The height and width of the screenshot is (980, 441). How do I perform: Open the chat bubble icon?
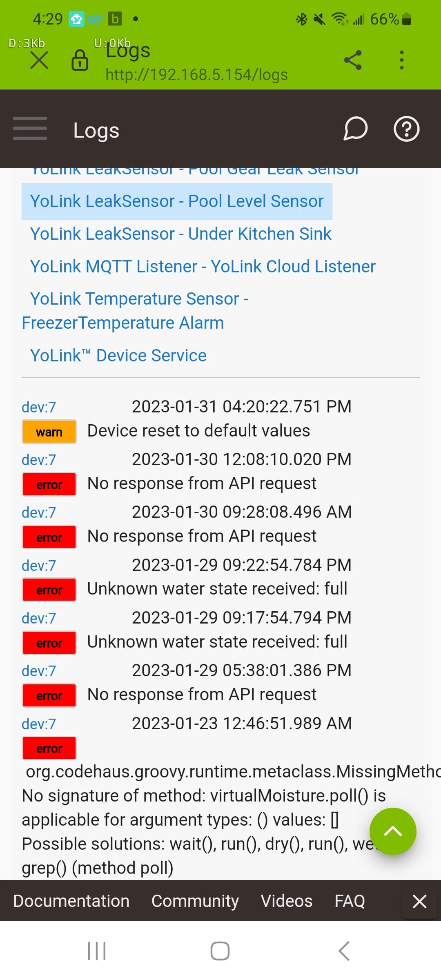click(x=355, y=129)
